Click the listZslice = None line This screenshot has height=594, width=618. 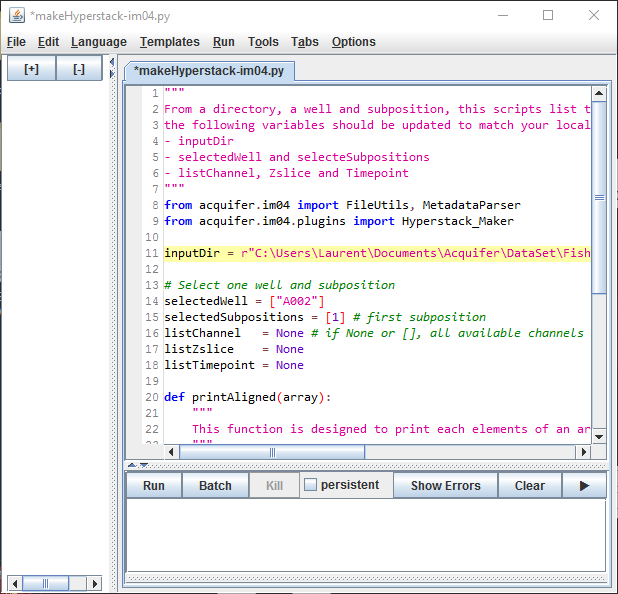[x=234, y=349]
